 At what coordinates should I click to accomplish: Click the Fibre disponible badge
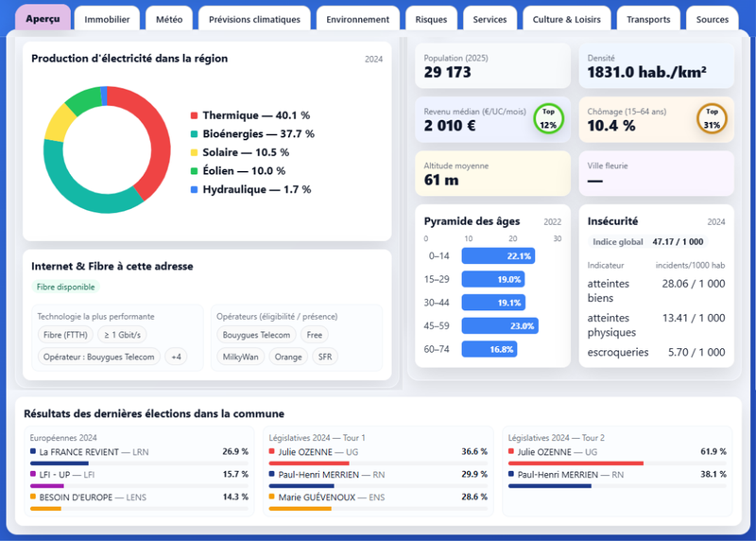click(x=65, y=287)
